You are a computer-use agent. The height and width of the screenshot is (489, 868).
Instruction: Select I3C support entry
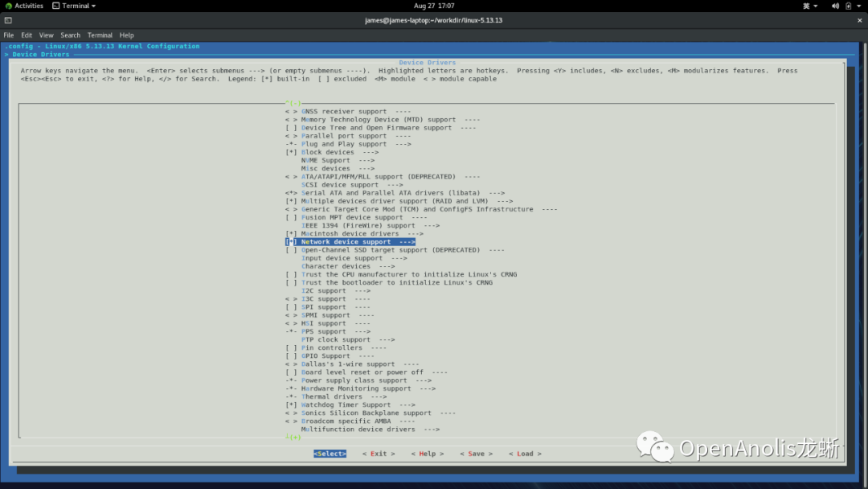pyautogui.click(x=328, y=299)
